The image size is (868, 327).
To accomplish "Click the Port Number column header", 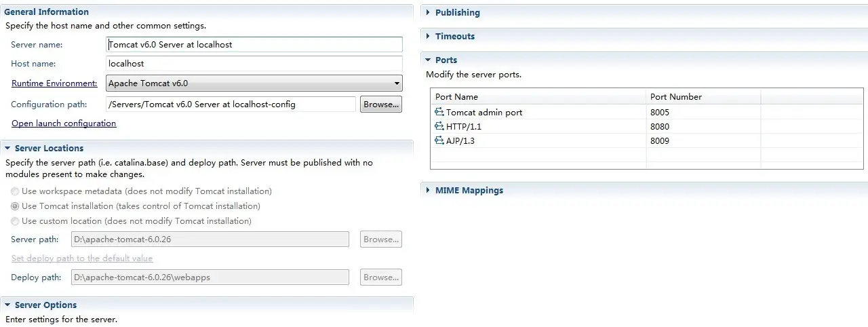I will tap(703, 97).
